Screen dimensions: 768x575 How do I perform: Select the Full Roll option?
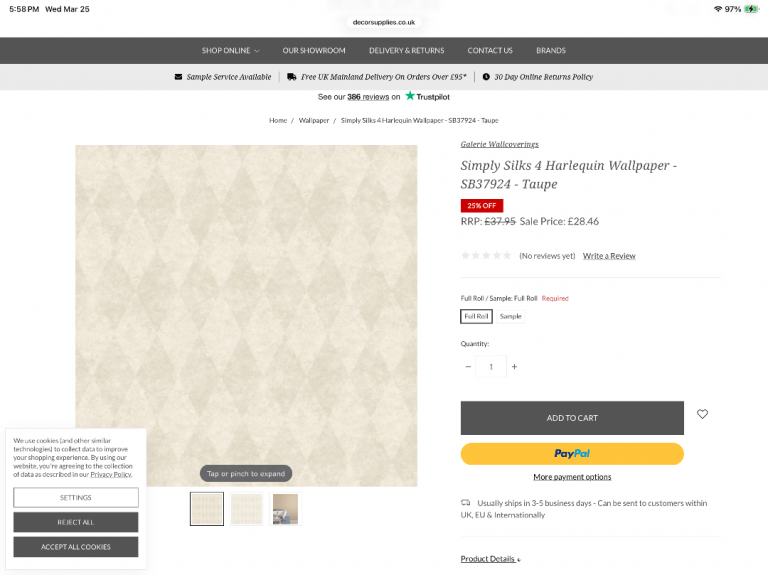pyautogui.click(x=476, y=316)
